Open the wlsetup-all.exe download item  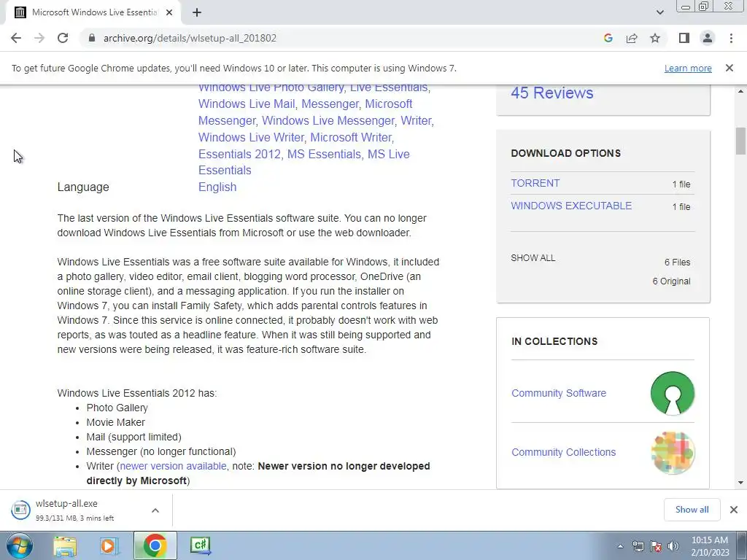(76, 510)
